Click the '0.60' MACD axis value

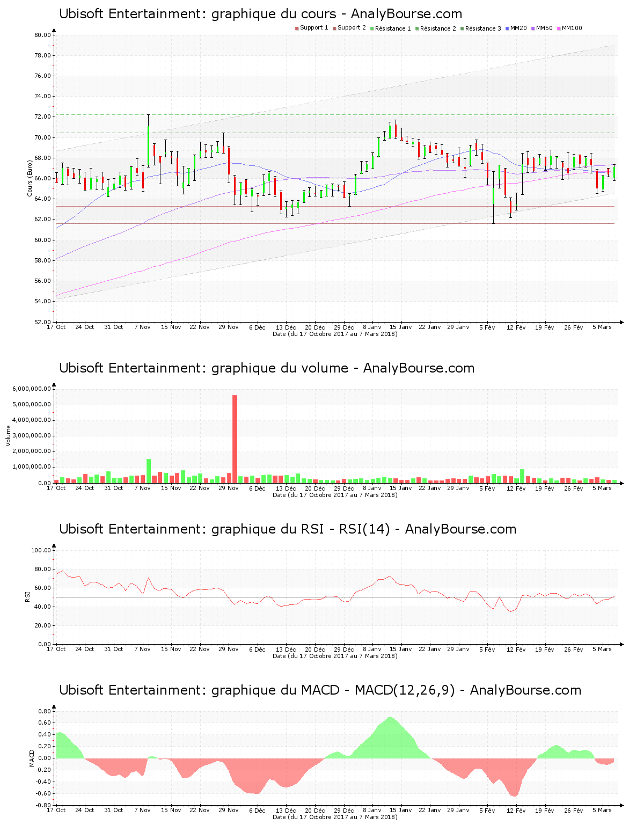(45, 722)
